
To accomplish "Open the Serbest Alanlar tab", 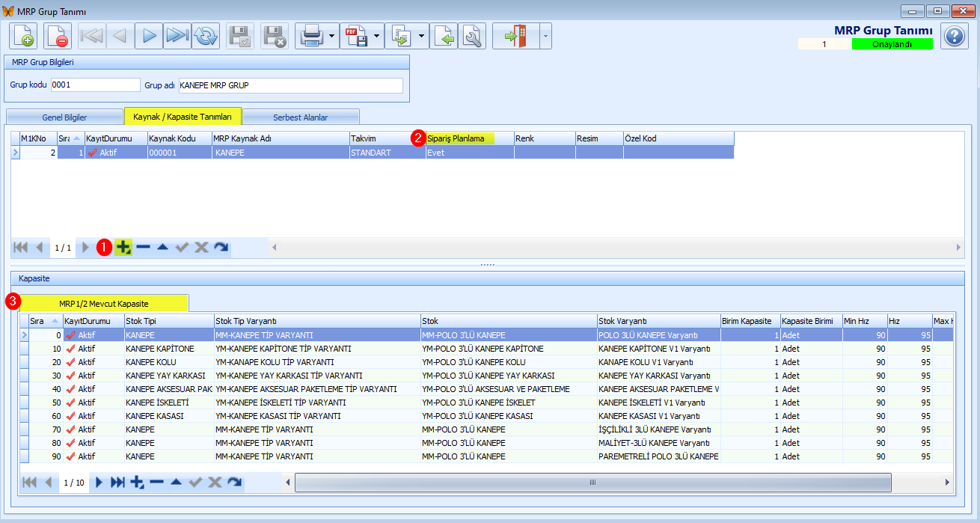I will 301,117.
